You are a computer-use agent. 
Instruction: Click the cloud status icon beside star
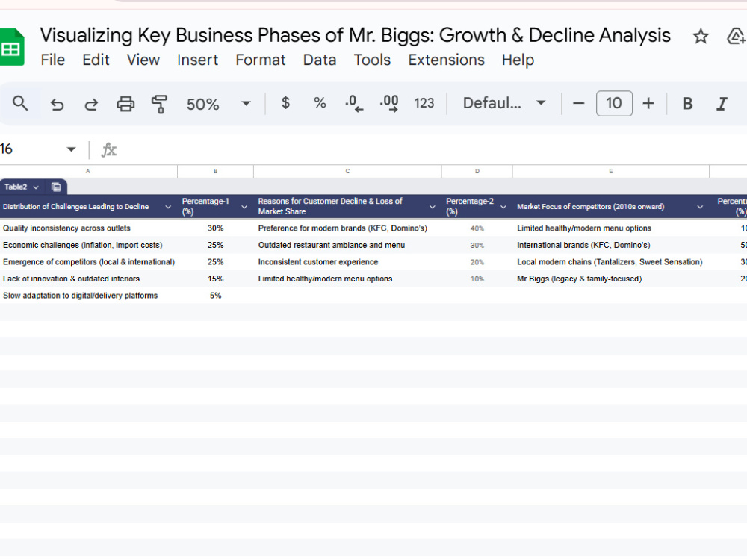(x=737, y=36)
